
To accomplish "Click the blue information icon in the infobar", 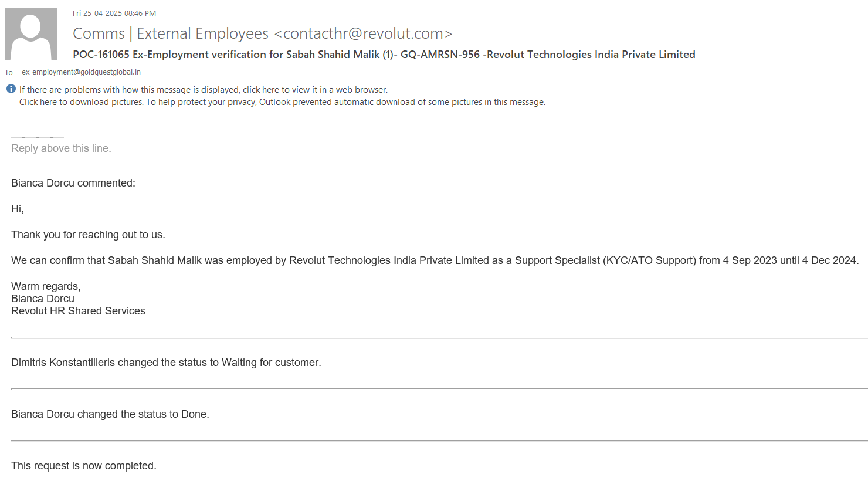I will [x=11, y=89].
